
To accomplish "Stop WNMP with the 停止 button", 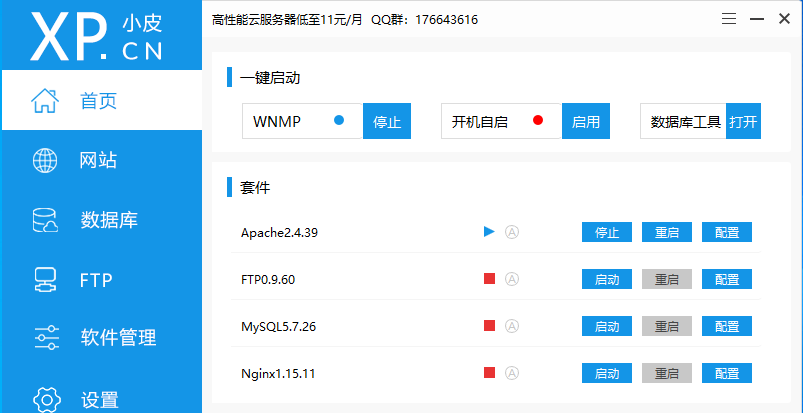I will point(387,121).
